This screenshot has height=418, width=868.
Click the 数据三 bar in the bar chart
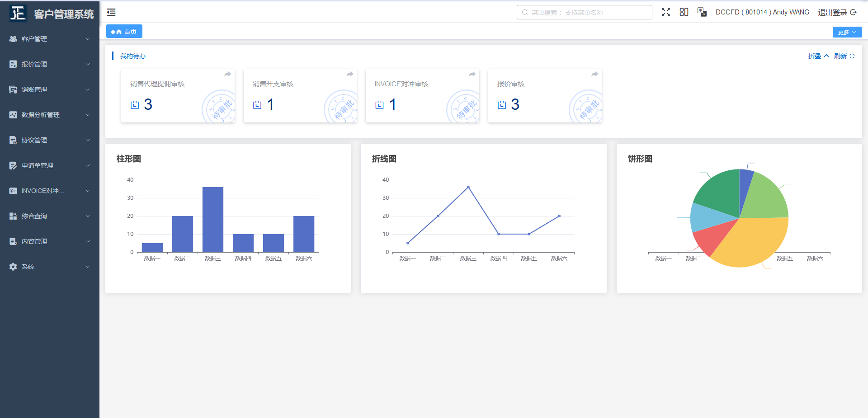click(x=213, y=220)
